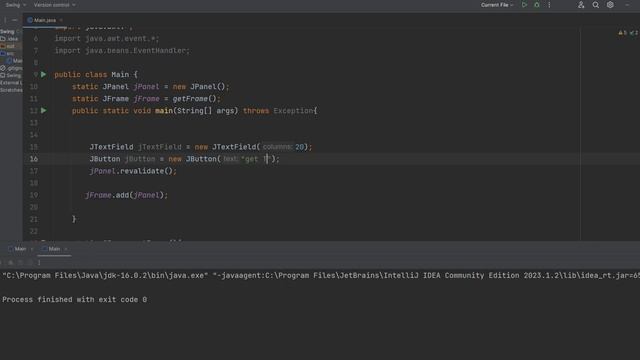Open the Current File run configuration dropdown
This screenshot has height=360, width=640.
pos(497,5)
